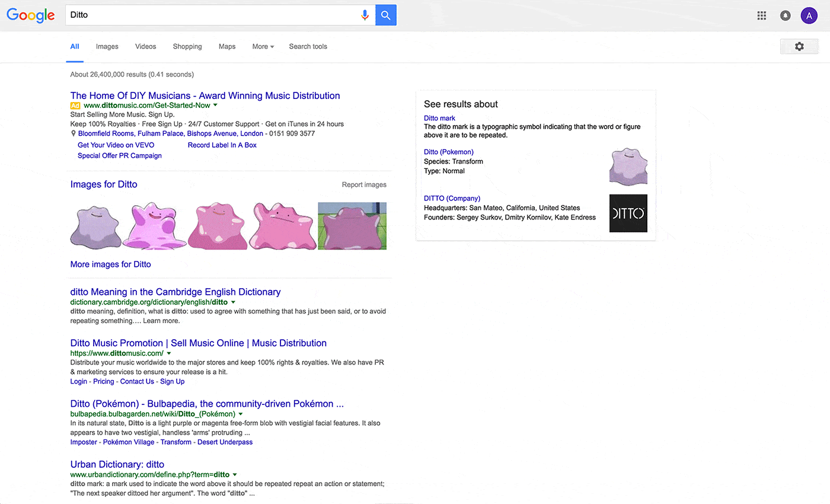The image size is (830, 504).
Task: Click the notifications bell icon
Action: tap(785, 15)
